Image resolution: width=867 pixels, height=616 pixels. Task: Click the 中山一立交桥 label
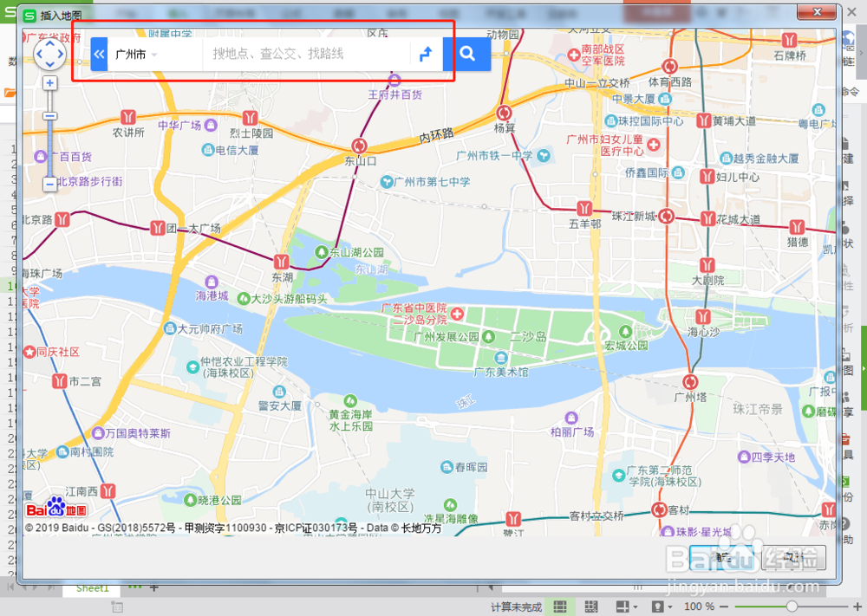(597, 83)
